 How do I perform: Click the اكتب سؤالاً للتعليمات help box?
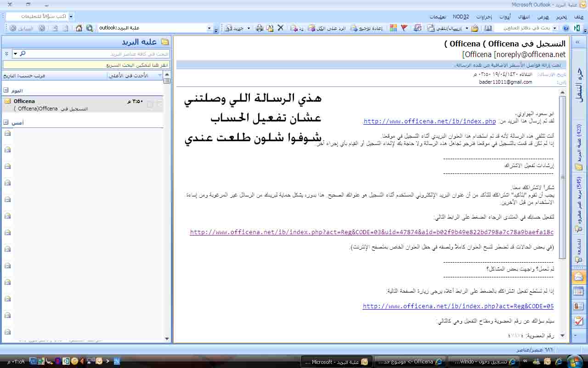37,16
